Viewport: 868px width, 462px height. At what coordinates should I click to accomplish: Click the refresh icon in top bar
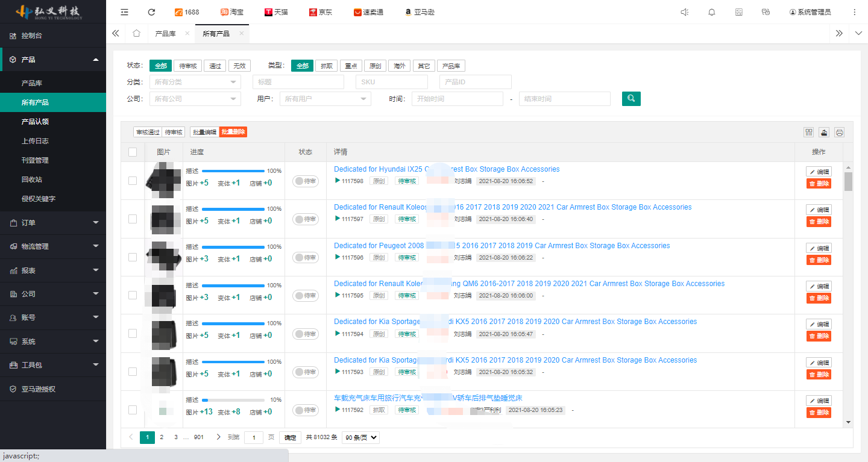coord(151,12)
